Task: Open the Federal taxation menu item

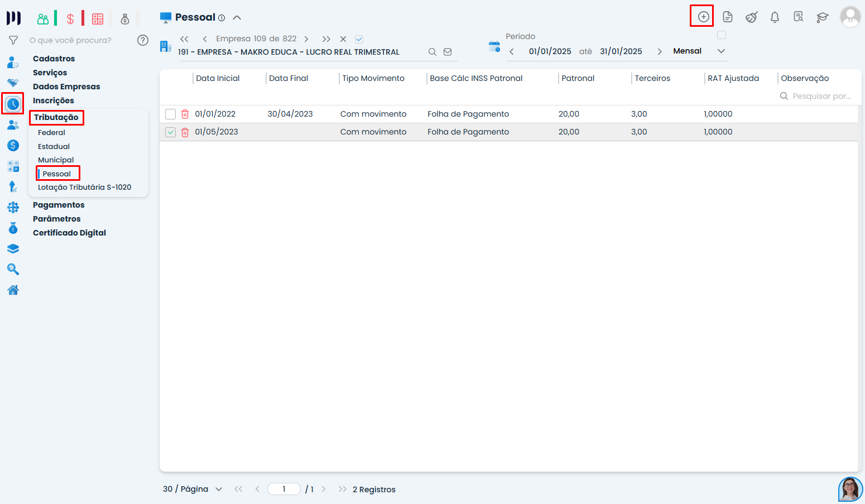Action: [51, 132]
